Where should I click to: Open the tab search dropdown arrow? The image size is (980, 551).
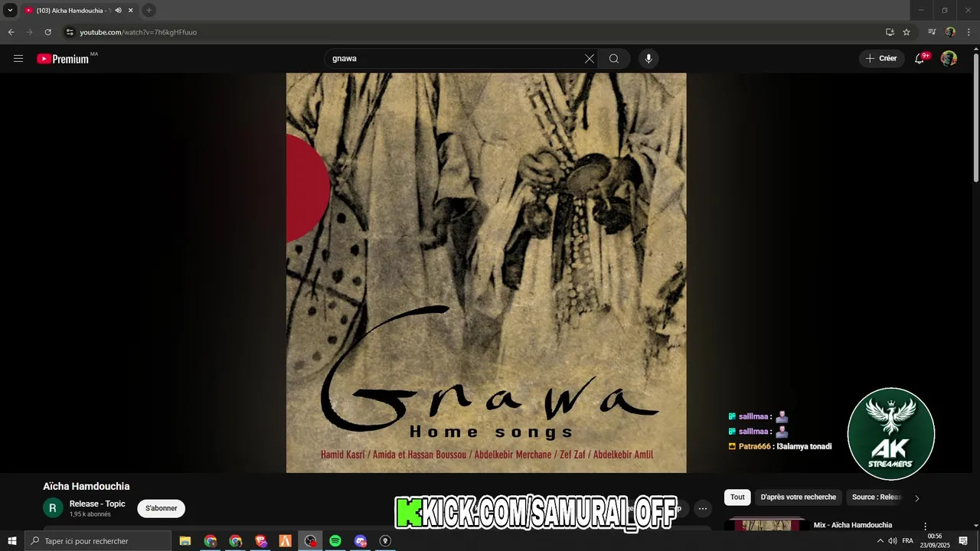pyautogui.click(x=11, y=10)
